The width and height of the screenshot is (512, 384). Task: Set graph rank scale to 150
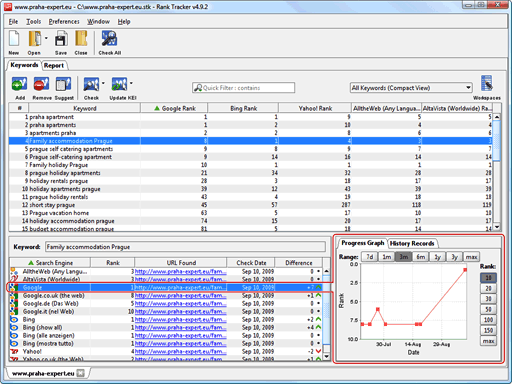(488, 330)
